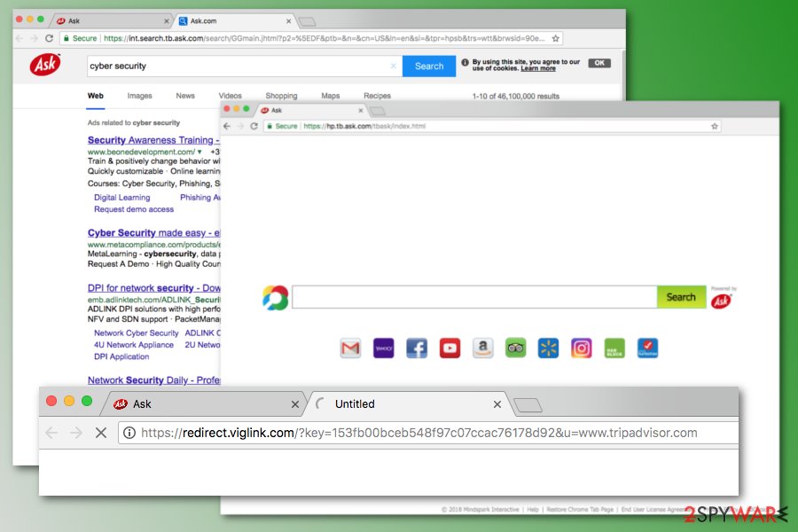Click the TripAdvisor owl icon
Image resolution: width=798 pixels, height=532 pixels.
(516, 348)
